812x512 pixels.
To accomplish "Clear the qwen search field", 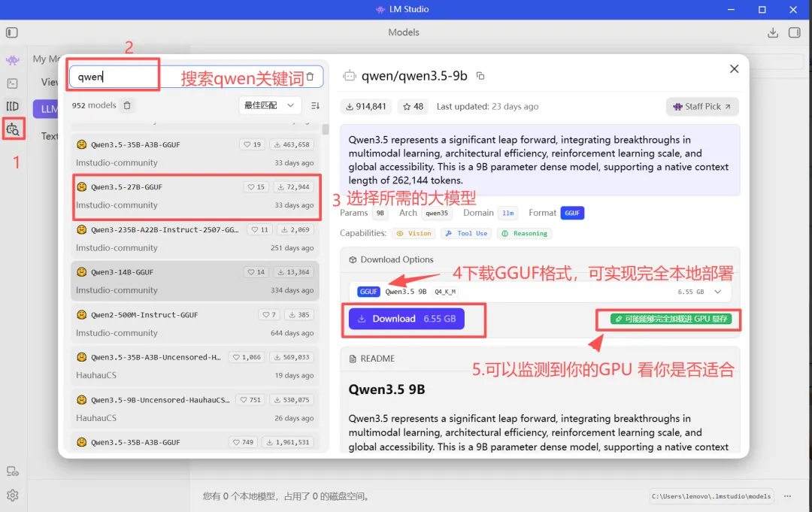I will click(x=311, y=77).
